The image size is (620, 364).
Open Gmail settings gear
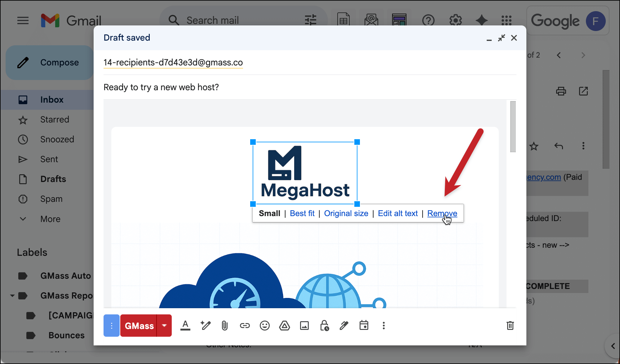coord(455,20)
